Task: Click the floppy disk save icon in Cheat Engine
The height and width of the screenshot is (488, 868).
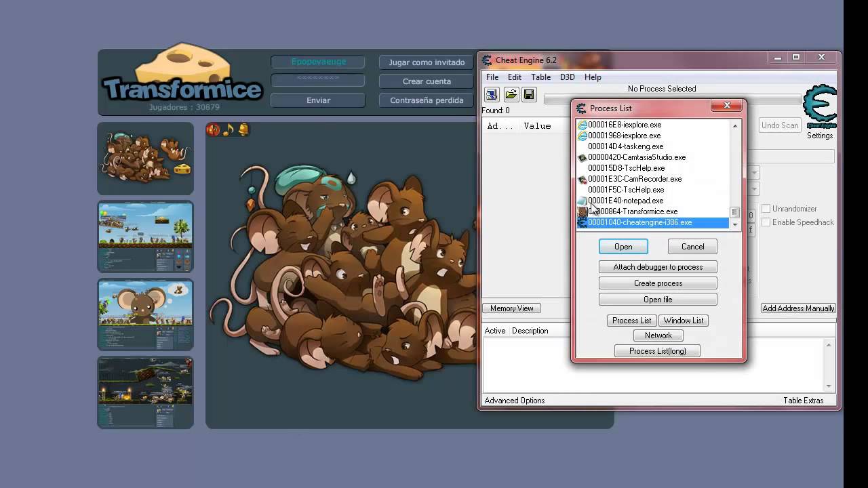Action: 529,95
